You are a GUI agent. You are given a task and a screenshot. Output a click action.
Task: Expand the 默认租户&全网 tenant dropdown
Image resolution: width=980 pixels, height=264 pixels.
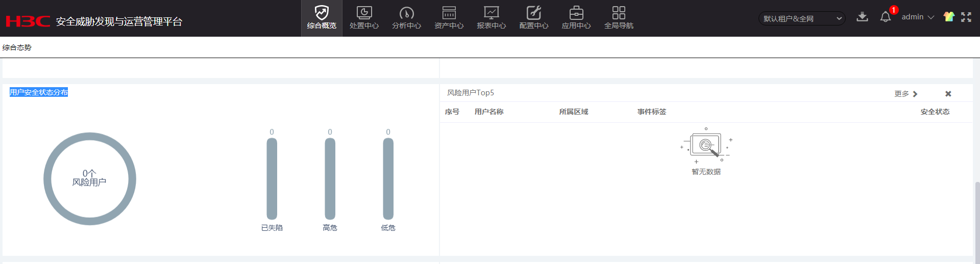pos(802,18)
